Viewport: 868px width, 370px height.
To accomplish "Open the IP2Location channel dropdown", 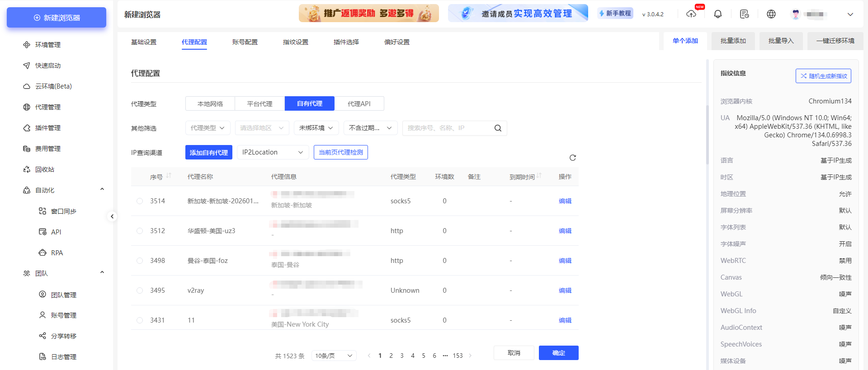I will 273,152.
